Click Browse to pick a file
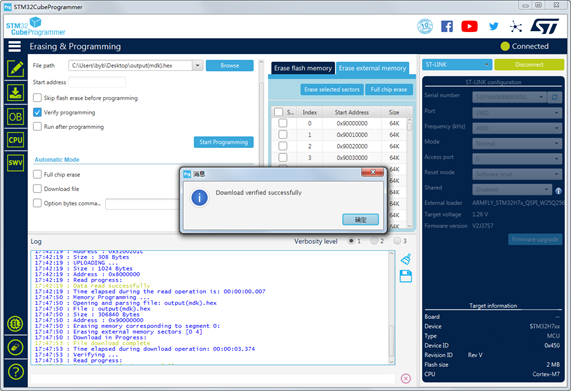571x391 pixels. point(230,66)
